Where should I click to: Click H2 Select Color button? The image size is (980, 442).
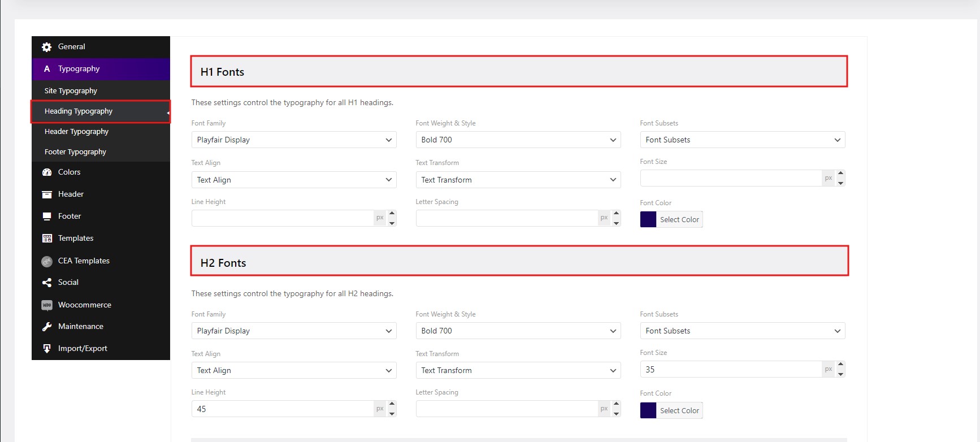click(679, 410)
